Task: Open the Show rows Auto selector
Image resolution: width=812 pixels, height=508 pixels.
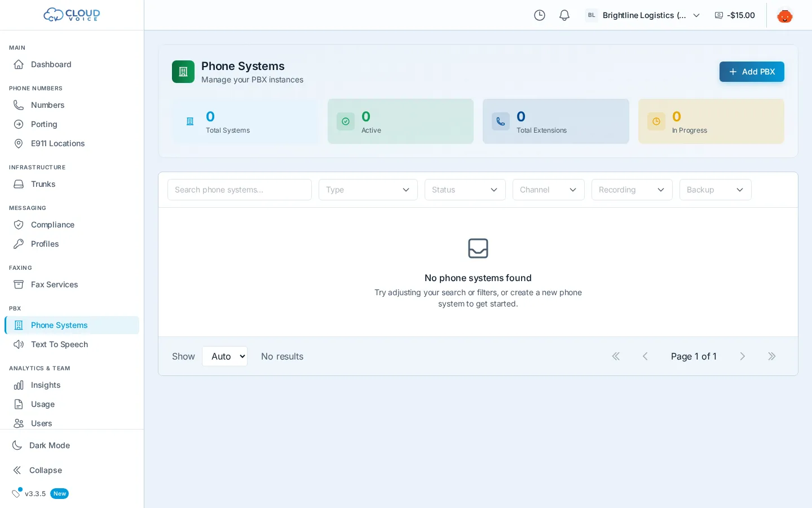Action: [x=225, y=356]
